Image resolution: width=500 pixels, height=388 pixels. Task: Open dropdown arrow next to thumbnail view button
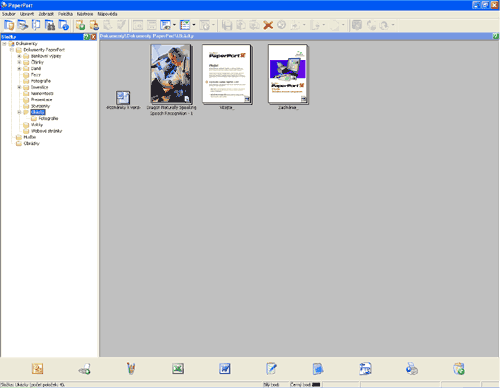(174, 25)
